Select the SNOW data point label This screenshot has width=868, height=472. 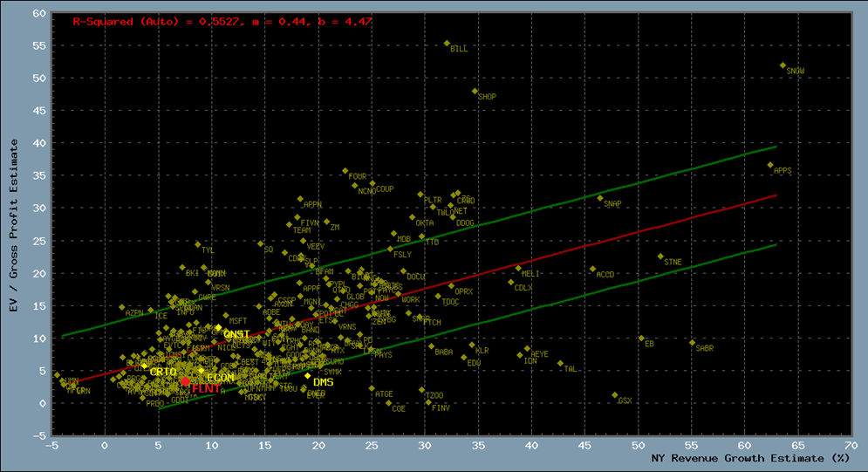point(796,71)
